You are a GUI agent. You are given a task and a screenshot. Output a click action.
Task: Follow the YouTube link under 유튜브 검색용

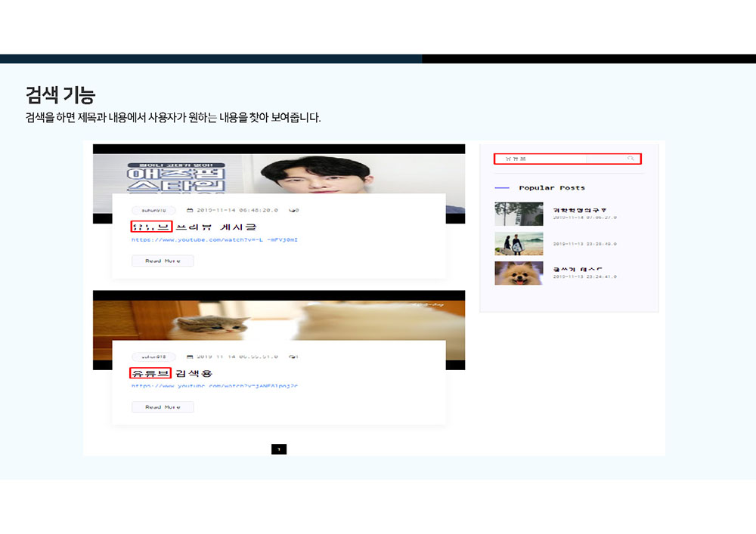(x=215, y=386)
